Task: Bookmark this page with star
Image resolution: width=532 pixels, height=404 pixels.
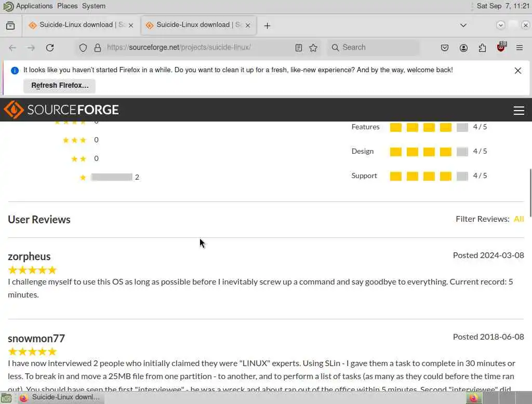Action: point(313,48)
